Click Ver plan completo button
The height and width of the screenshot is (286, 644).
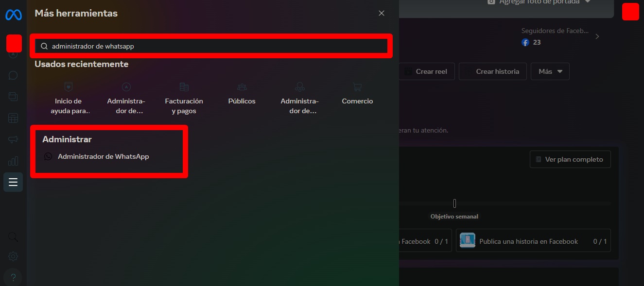(570, 159)
